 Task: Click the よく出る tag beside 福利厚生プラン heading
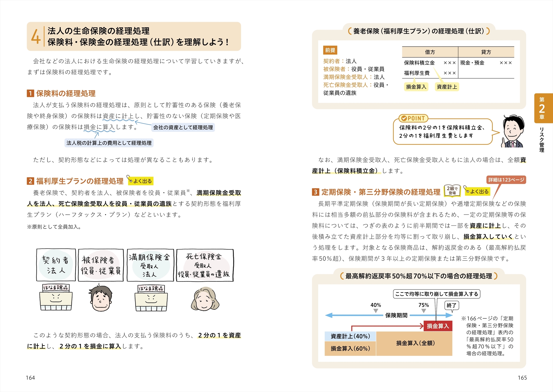pos(141,181)
